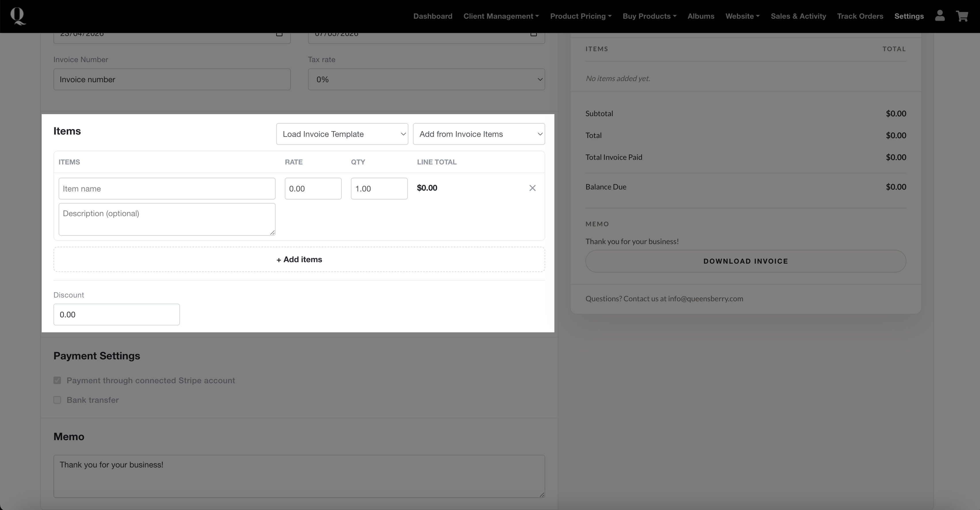Toggle Payment through connected Stripe account checkbox

(57, 381)
